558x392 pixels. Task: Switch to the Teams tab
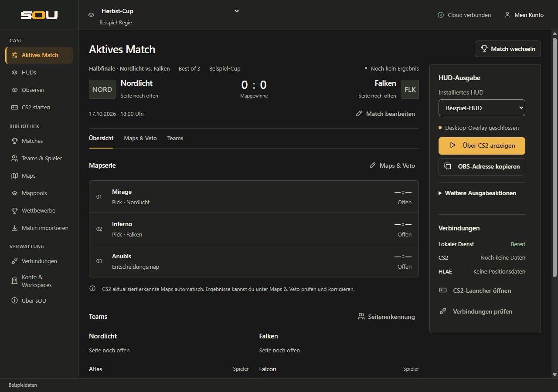[175, 139]
